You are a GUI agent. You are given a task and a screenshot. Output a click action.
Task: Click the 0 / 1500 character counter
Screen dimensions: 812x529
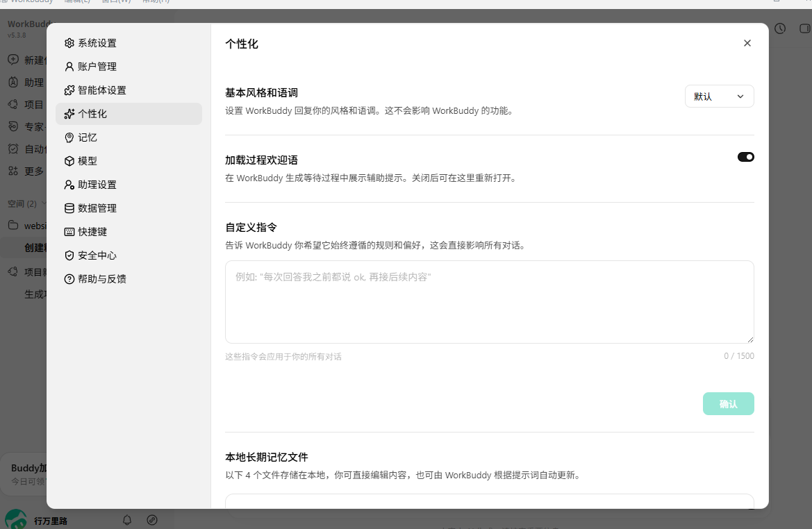[x=739, y=356]
